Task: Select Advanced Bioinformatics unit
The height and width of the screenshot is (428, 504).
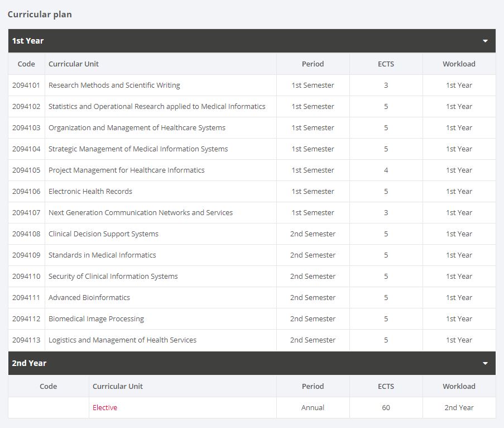Action: pyautogui.click(x=89, y=298)
